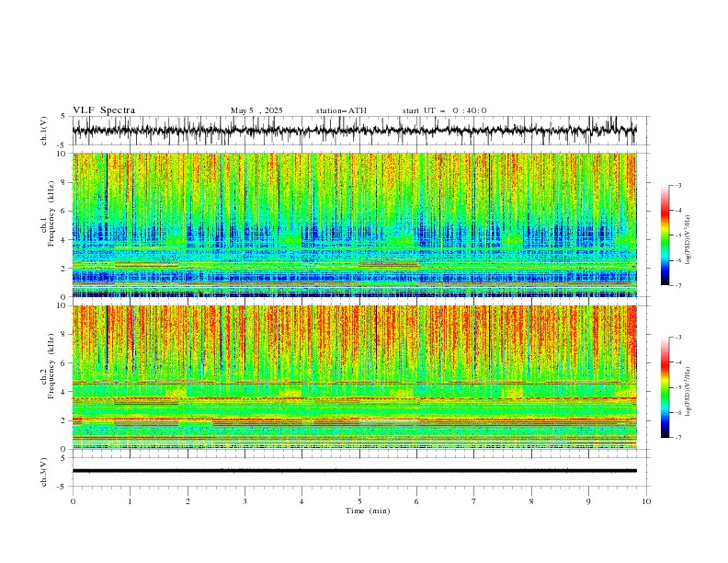Click the ch.3 flat waveform trace

pos(354,471)
